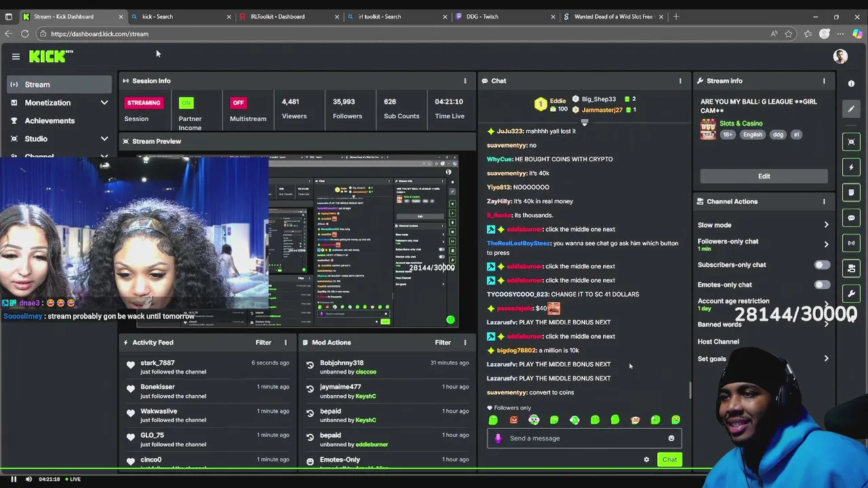This screenshot has width=868, height=488.
Task: Click the English stream tag
Action: point(752,135)
